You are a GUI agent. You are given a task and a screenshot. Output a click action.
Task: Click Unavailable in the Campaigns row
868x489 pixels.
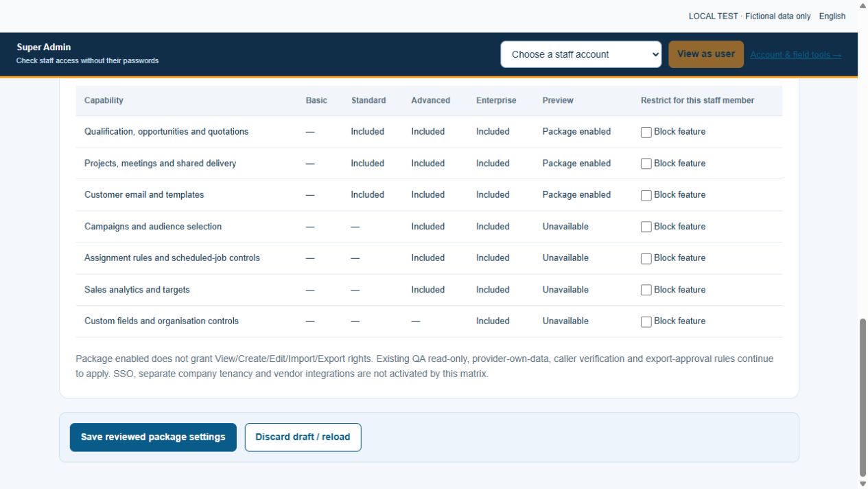coord(565,227)
